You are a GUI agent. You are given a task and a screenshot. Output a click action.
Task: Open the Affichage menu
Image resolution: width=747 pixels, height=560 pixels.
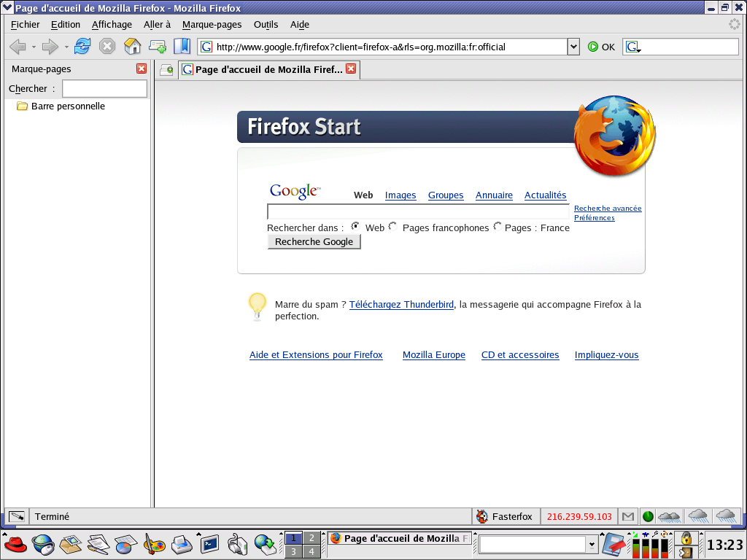click(x=112, y=24)
